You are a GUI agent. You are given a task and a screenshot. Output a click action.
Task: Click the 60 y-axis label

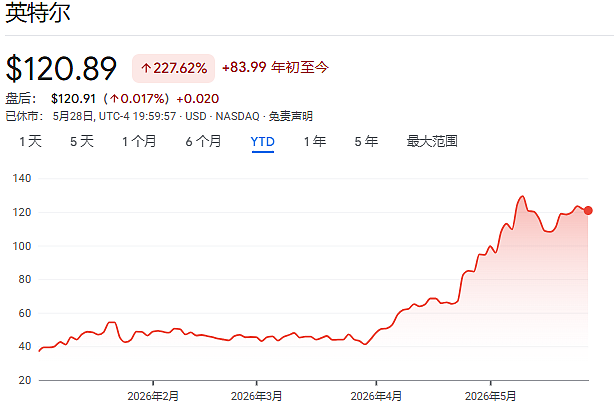pos(25,313)
